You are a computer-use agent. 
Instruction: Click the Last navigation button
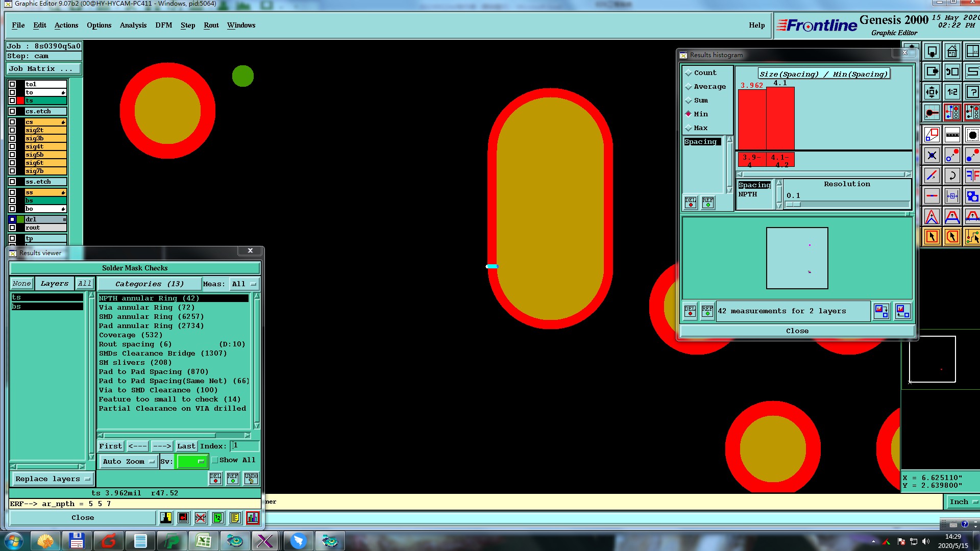pos(186,446)
